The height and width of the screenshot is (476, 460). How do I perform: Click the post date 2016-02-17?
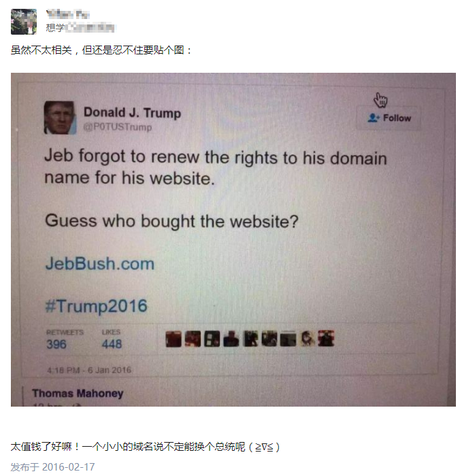click(x=68, y=466)
